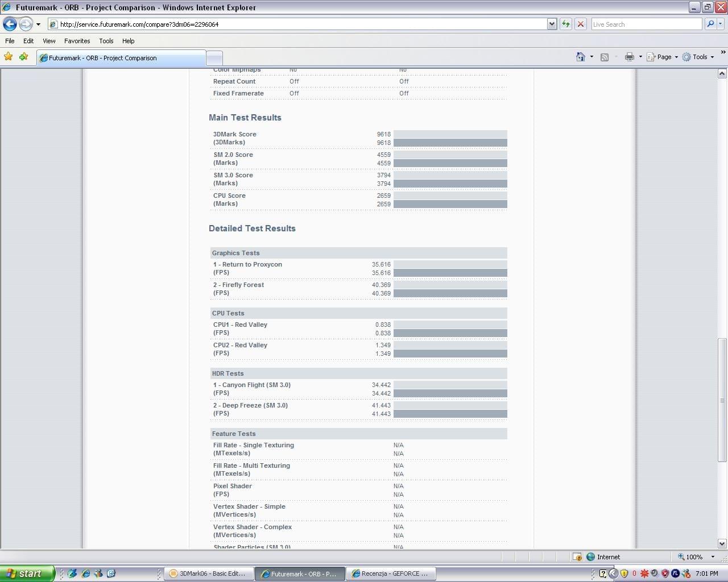The image size is (728, 582).
Task: Show more command bar items chevron
Action: pos(723,52)
